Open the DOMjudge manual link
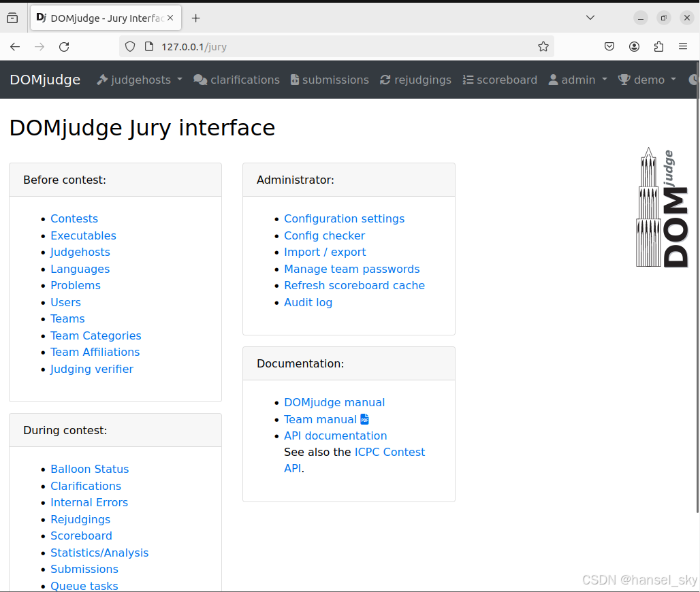This screenshot has width=700, height=592. pos(334,402)
